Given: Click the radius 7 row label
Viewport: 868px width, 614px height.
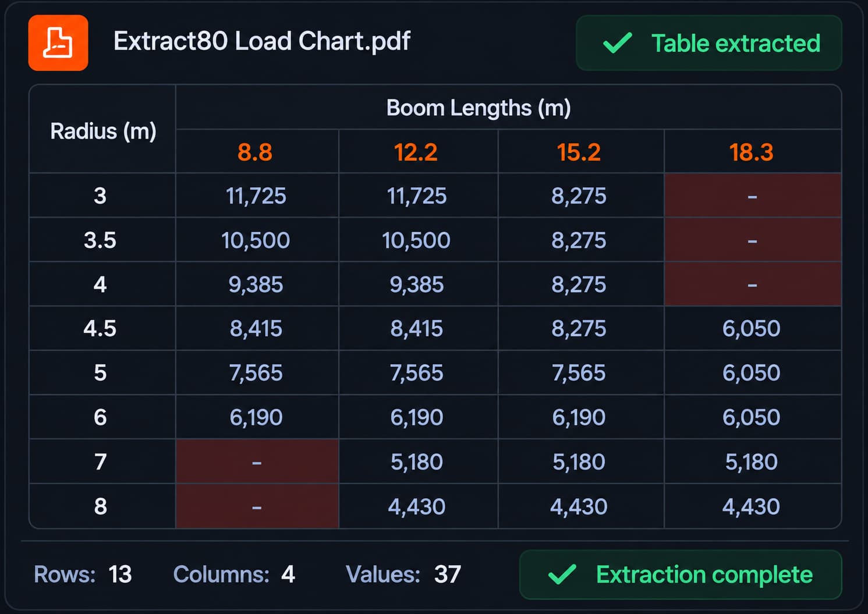Looking at the screenshot, I should point(100,462).
